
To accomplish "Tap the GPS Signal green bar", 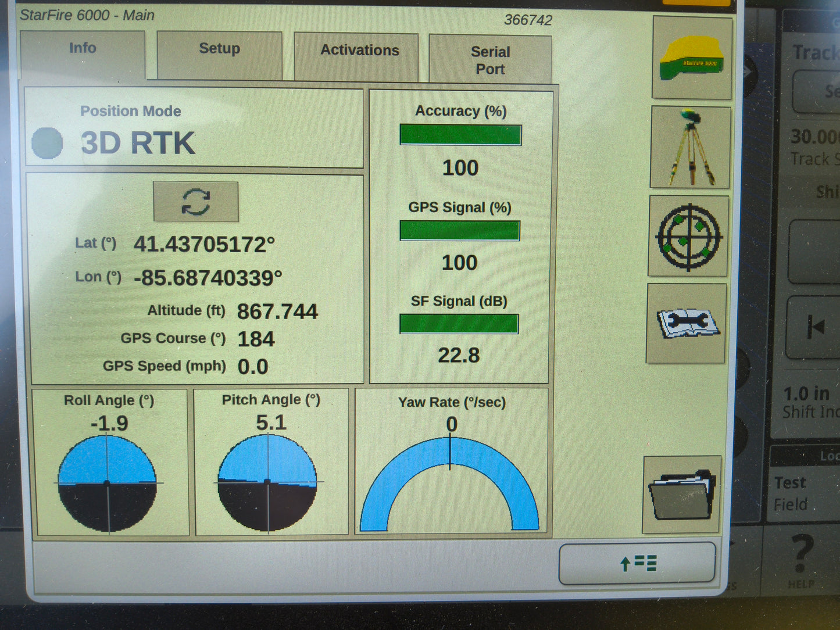I will [x=460, y=231].
